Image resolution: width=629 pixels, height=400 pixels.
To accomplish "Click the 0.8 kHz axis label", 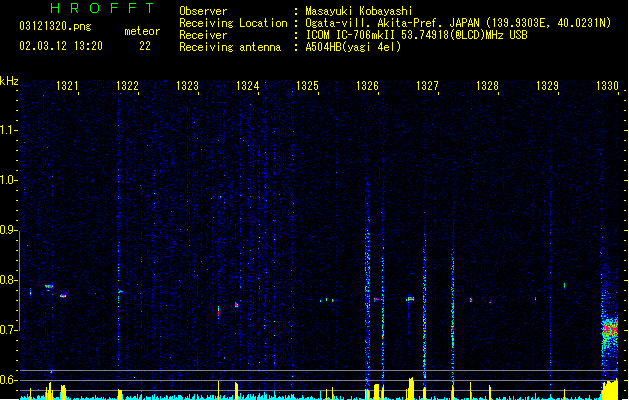I will tap(8, 280).
